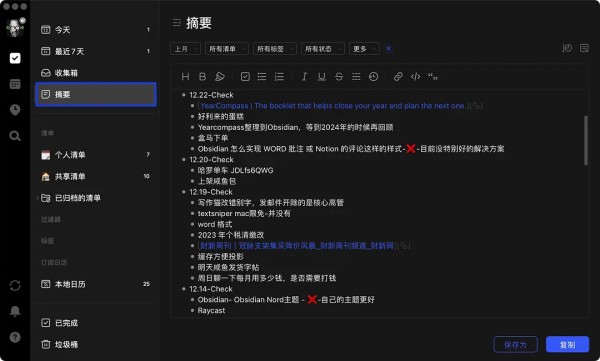Open 垃圾桶 in the sidebar
600x361 pixels.
[x=96, y=345]
